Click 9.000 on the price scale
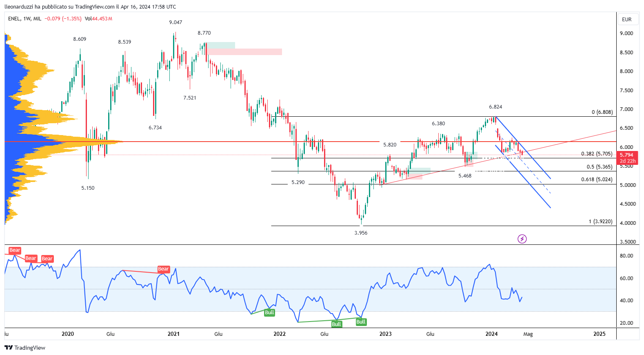The image size is (644, 355). pos(626,33)
